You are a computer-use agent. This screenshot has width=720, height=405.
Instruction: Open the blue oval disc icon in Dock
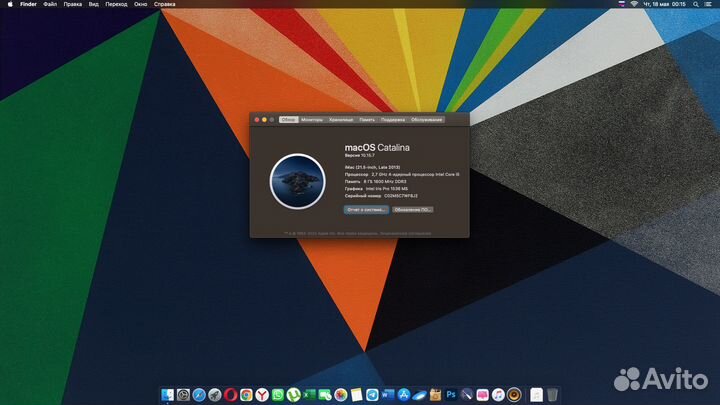419,394
